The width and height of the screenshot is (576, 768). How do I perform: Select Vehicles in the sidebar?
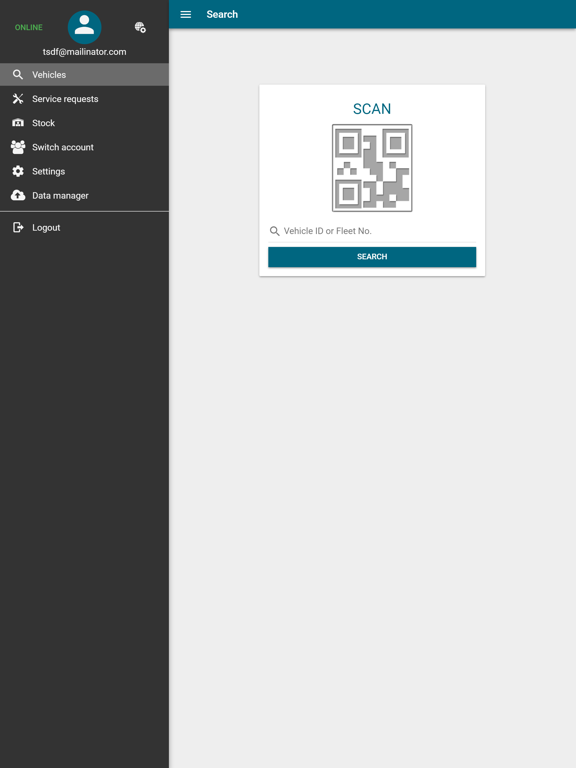(x=84, y=74)
